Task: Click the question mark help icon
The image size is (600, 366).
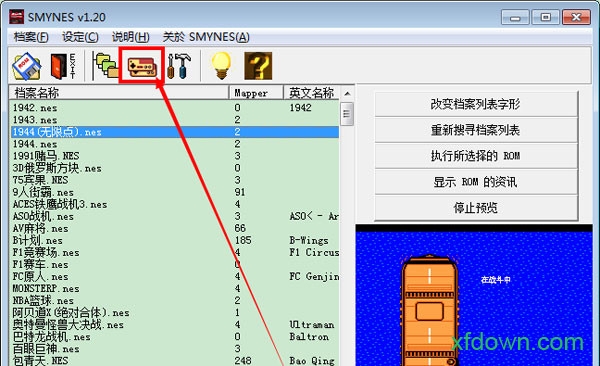Action: (x=258, y=66)
